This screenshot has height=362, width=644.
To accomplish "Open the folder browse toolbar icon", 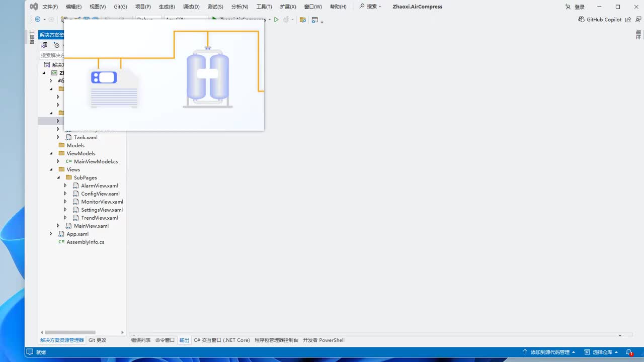I will pos(303,20).
